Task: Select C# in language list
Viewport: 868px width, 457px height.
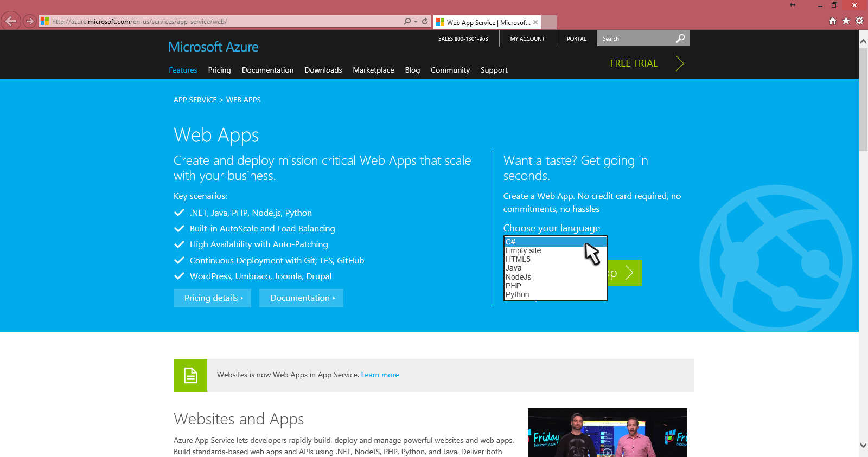Action: 555,242
